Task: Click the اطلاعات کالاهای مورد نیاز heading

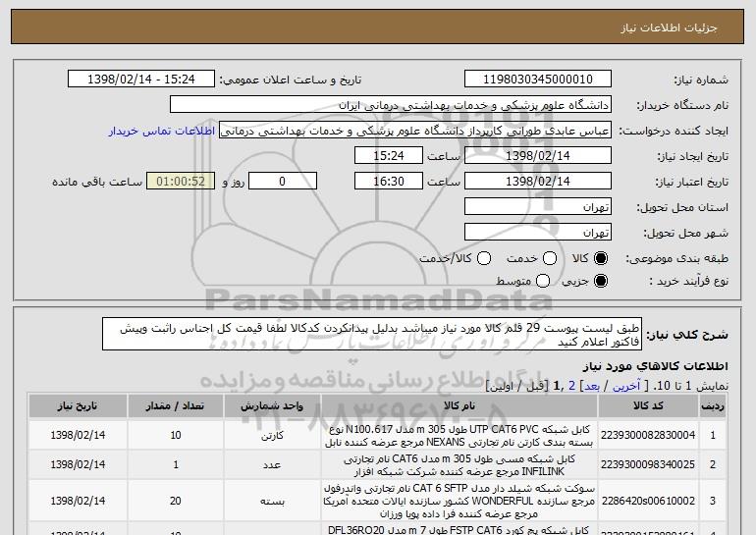Action: click(x=655, y=366)
